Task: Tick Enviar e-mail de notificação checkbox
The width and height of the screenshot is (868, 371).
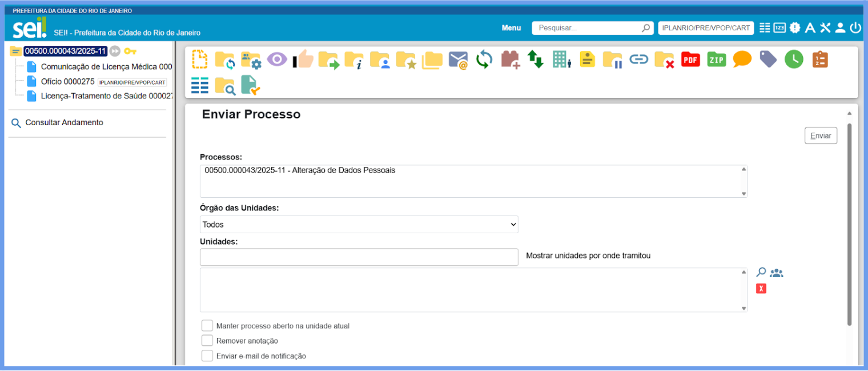Action: (207, 356)
